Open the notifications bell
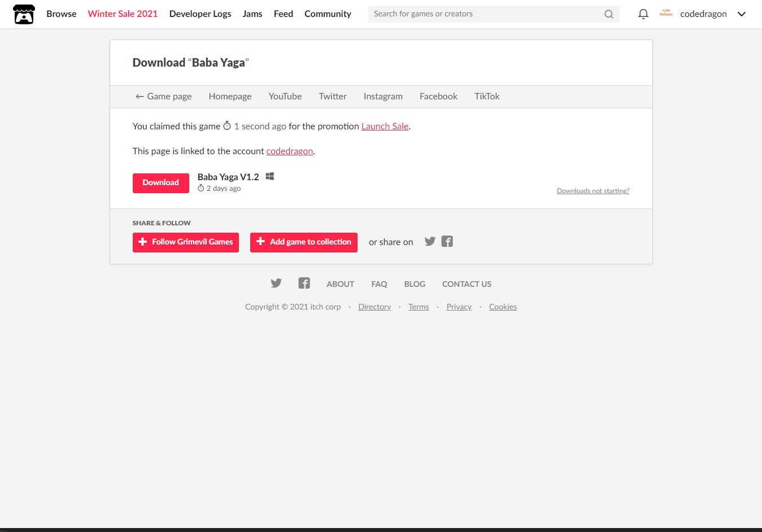Screen dimensions: 762x532 pyautogui.click(x=643, y=14)
